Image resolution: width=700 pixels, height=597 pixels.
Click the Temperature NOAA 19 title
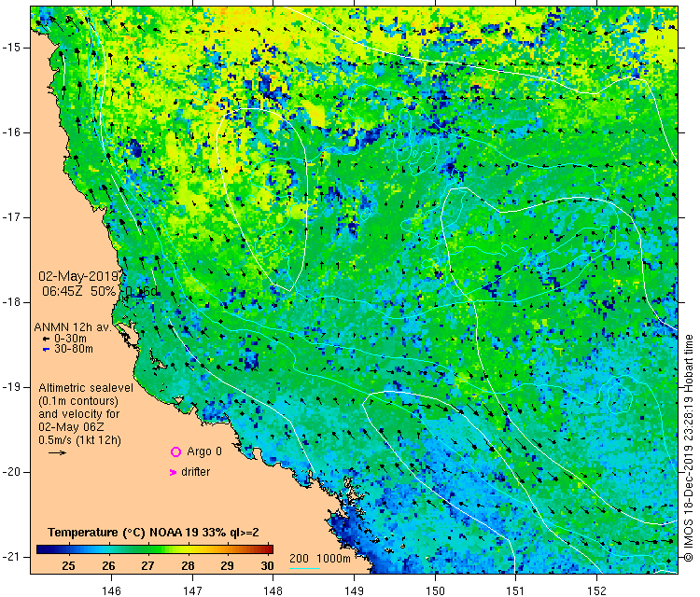pyautogui.click(x=153, y=533)
